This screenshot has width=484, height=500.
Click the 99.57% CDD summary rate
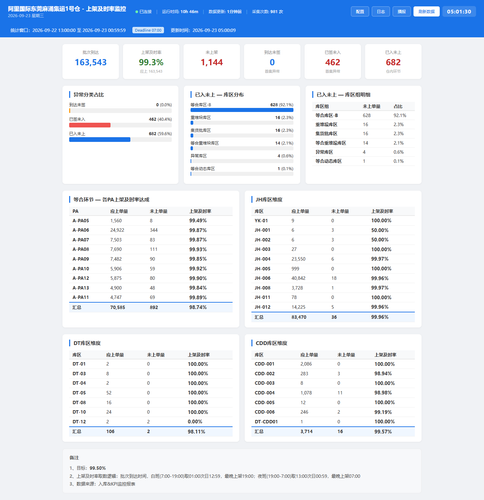[x=383, y=432]
